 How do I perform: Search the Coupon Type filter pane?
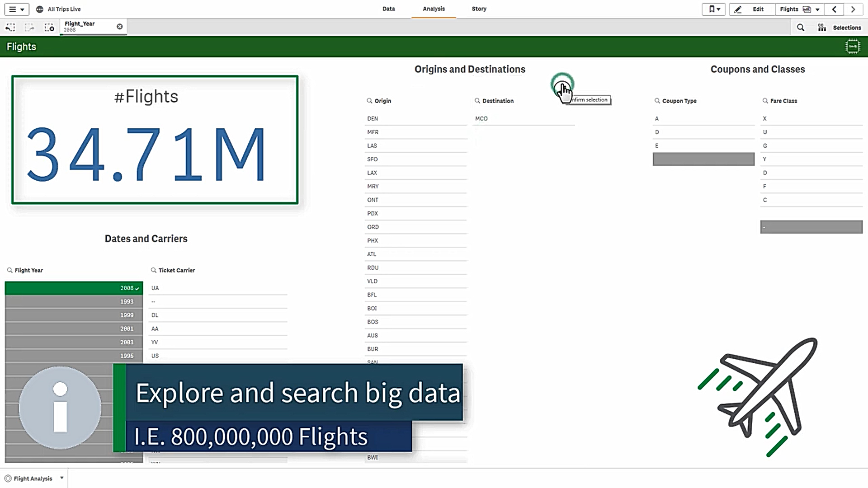point(657,101)
